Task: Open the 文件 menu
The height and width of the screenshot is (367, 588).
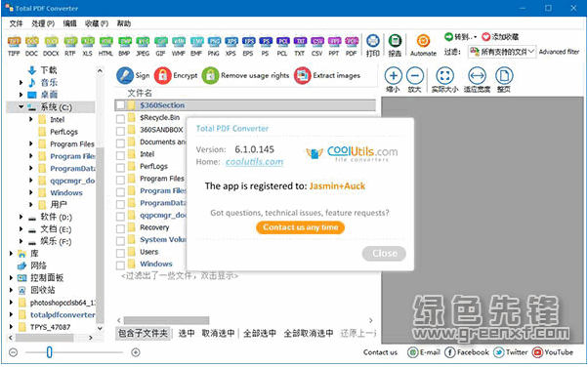Action: (x=17, y=23)
